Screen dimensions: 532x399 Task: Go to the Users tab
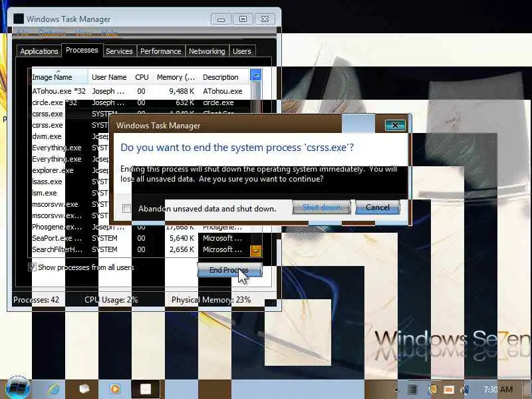point(242,51)
